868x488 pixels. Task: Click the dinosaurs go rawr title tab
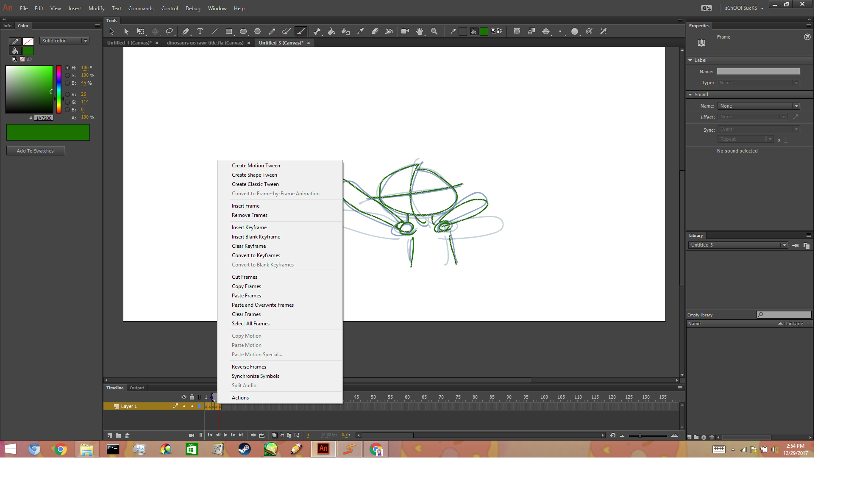(x=204, y=42)
